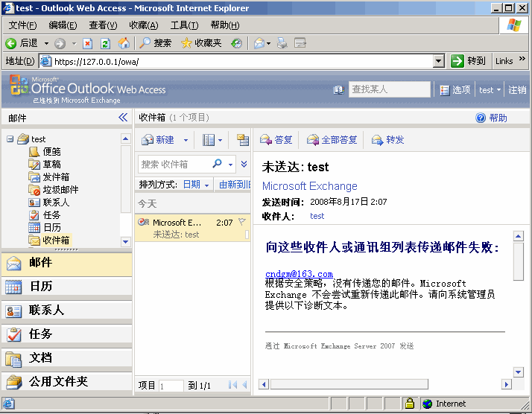
Task: Expand the advanced search options chevron
Action: pyautogui.click(x=244, y=164)
